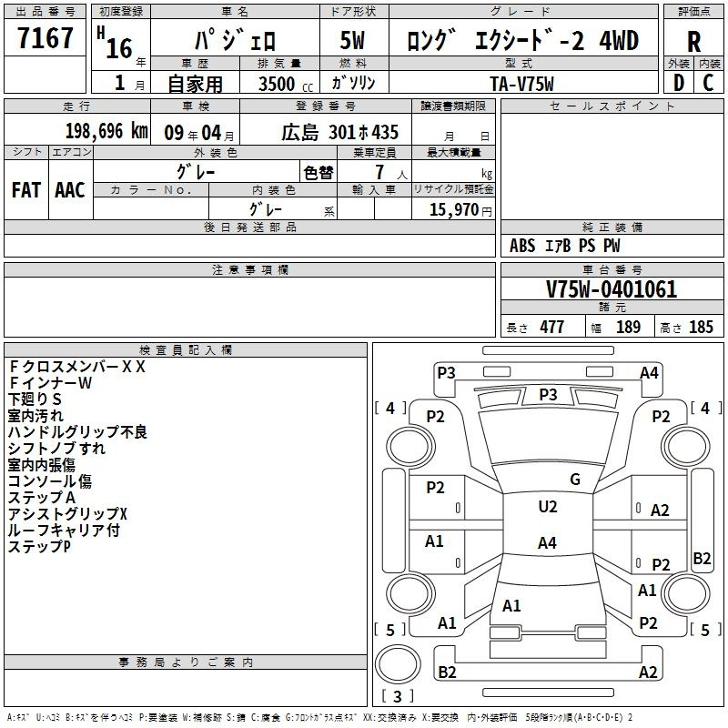Select the shift type FAT
This screenshot has width=728, height=728.
26,190
